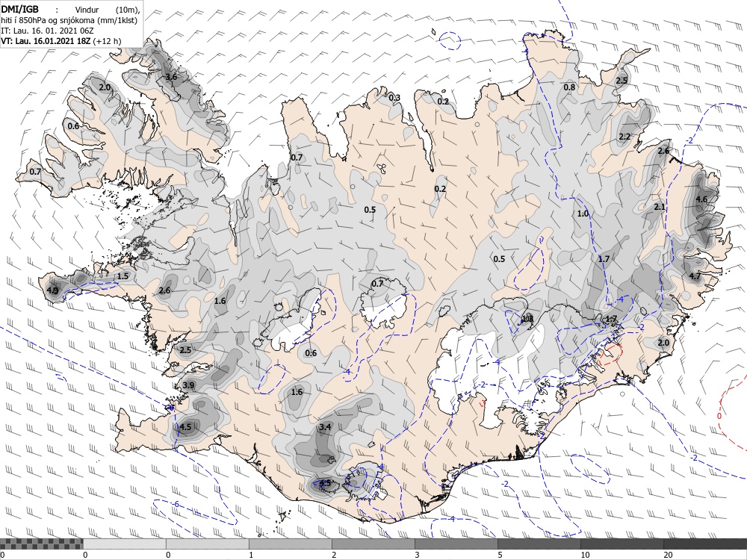Click the initial time line 'IT: Lau. 16. 01. 2021 06Z'
The width and height of the screenshot is (747, 560).
47,31
